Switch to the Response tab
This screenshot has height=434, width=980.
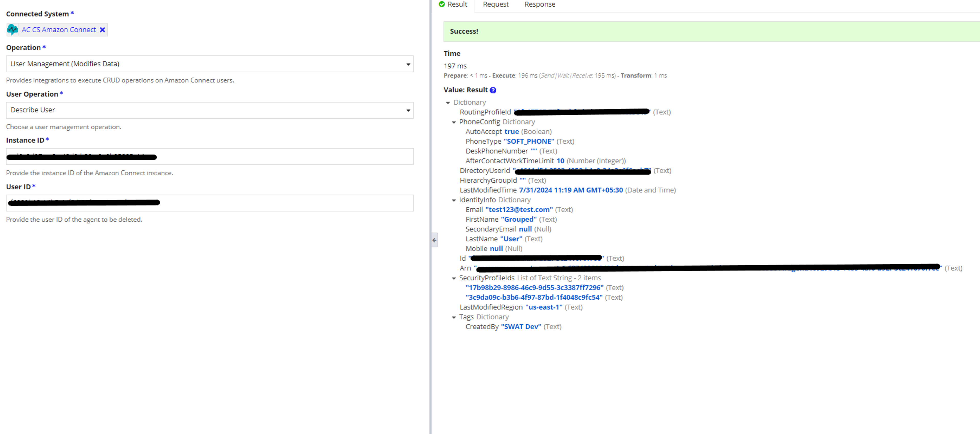(540, 5)
